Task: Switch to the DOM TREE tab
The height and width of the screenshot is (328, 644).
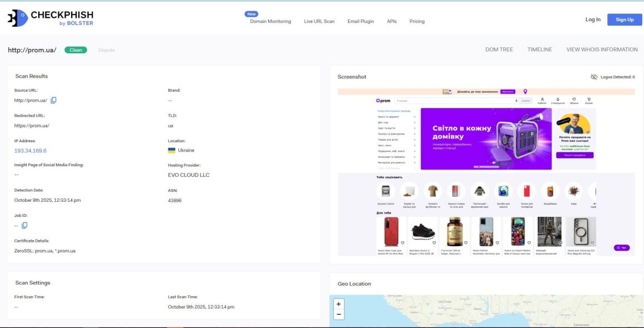Action: click(x=499, y=49)
